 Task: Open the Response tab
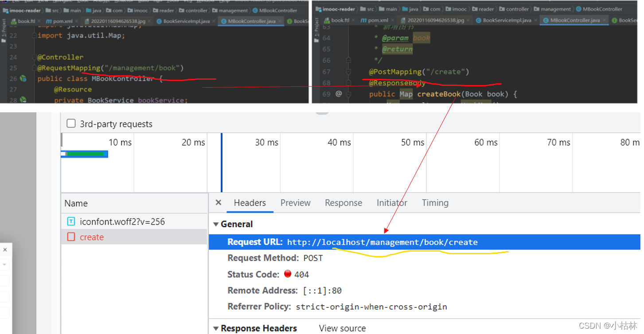click(x=343, y=203)
